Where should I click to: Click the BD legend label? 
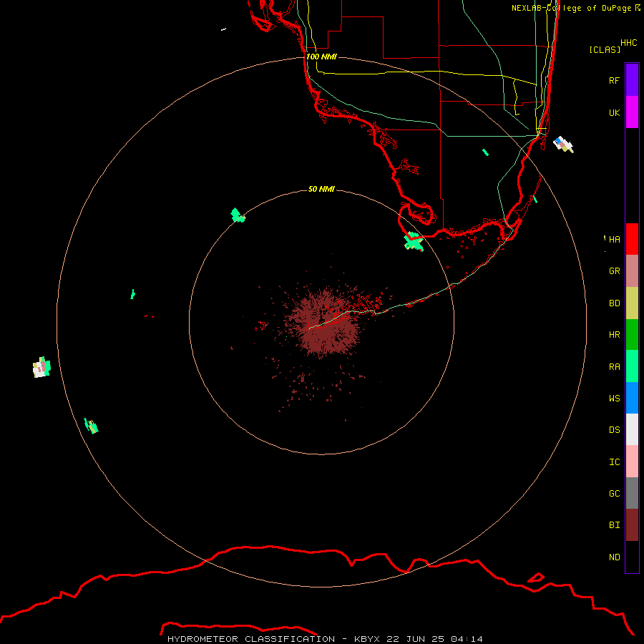tap(614, 303)
